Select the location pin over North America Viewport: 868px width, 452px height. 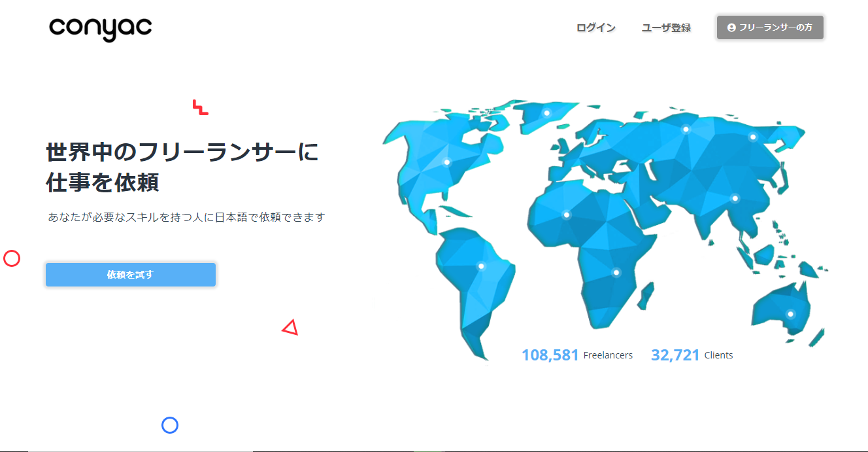click(447, 161)
